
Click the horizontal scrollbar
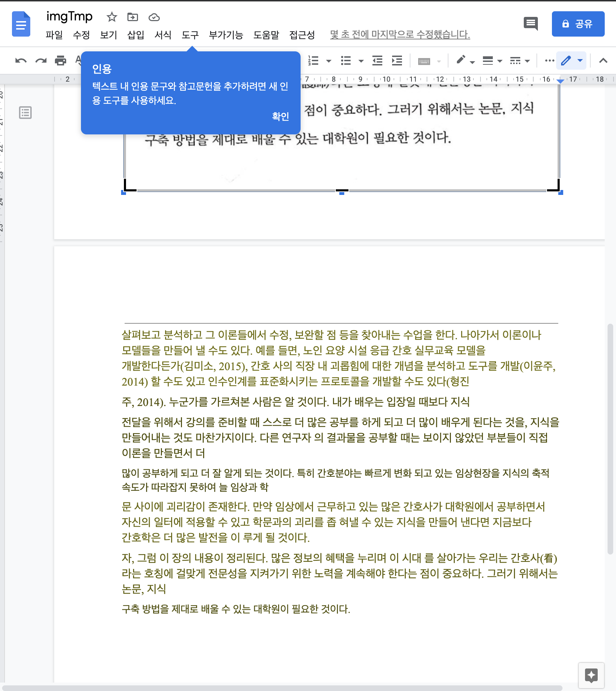pyautogui.click(x=282, y=688)
